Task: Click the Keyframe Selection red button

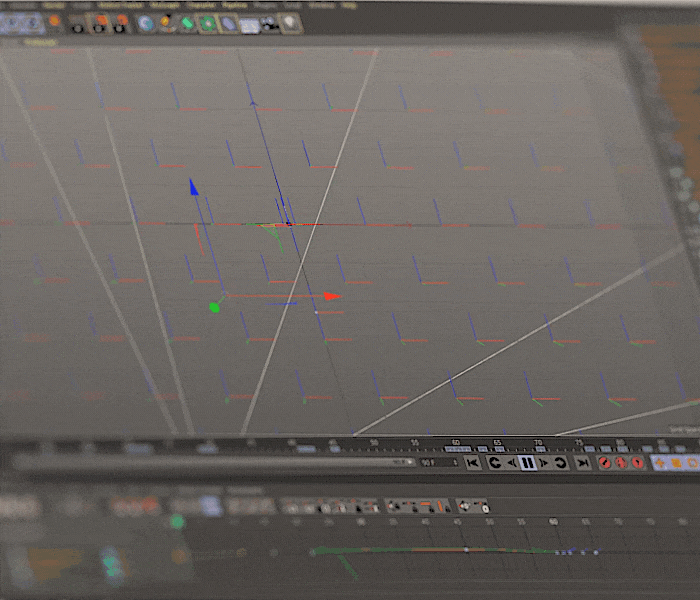Action: (638, 463)
